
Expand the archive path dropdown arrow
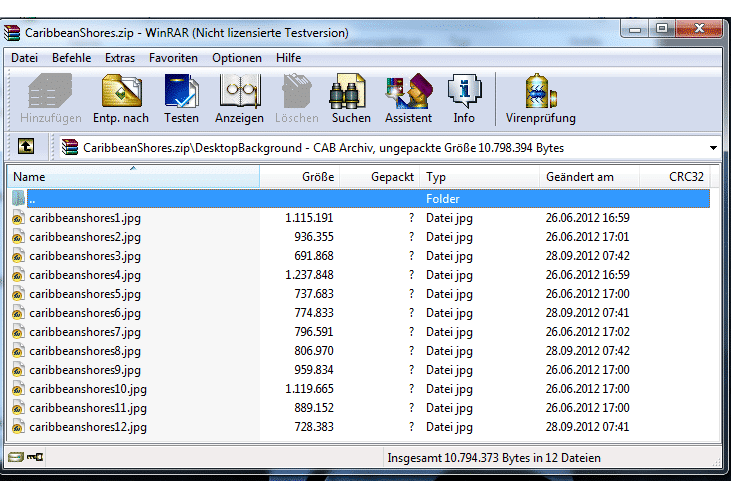[713, 148]
